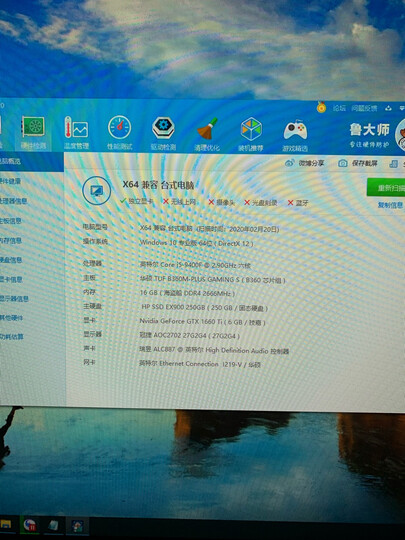Open 温度管理 temperature management

(x=76, y=133)
